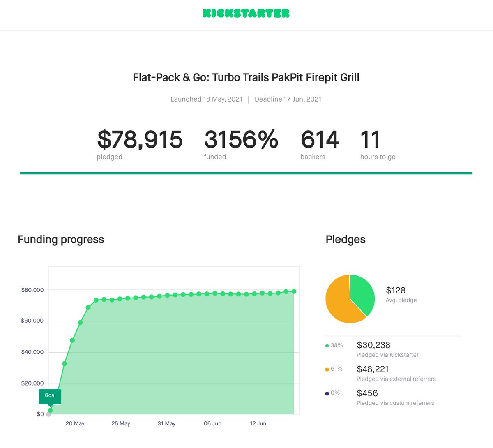Click the 06 Jun x-axis label
493x448 pixels.
(212, 423)
